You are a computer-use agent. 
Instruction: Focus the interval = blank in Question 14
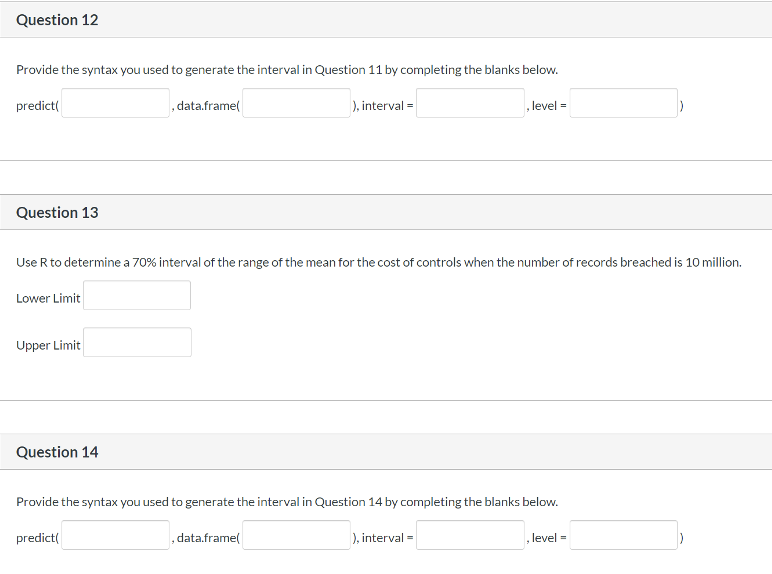pos(470,536)
